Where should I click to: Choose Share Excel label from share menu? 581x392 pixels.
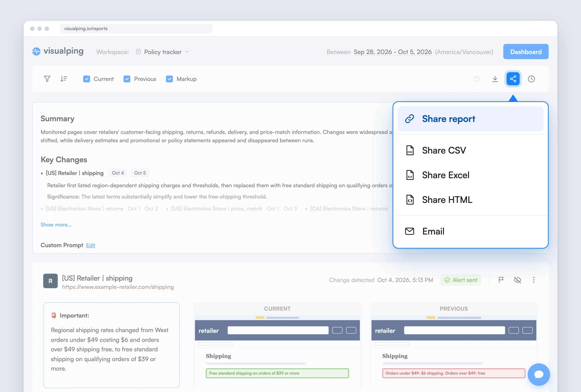446,175
